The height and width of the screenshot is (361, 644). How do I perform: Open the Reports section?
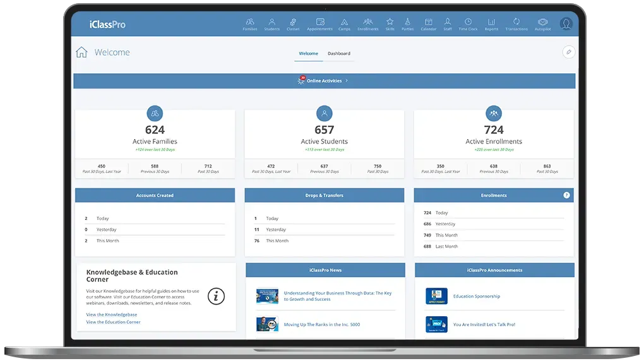491,24
